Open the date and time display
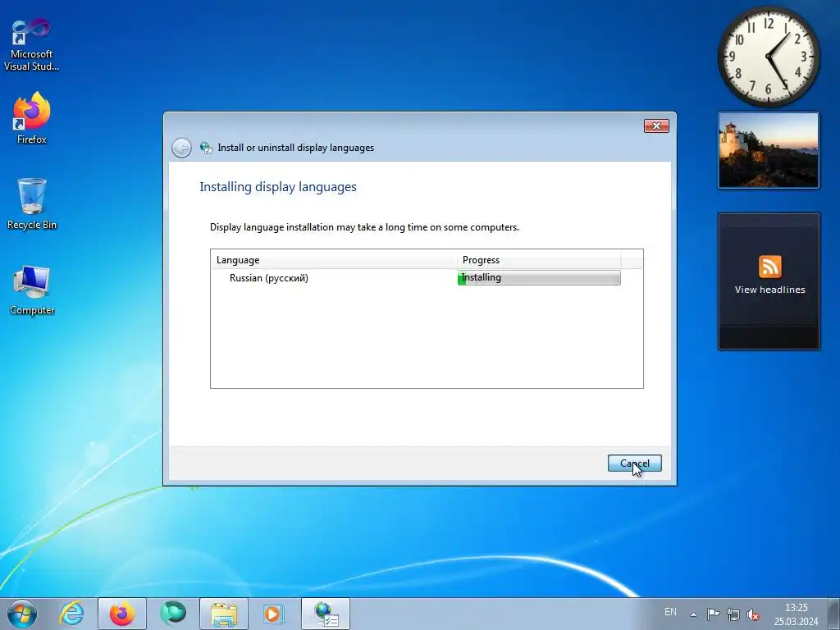Viewport: 840px width, 630px height. (796, 614)
